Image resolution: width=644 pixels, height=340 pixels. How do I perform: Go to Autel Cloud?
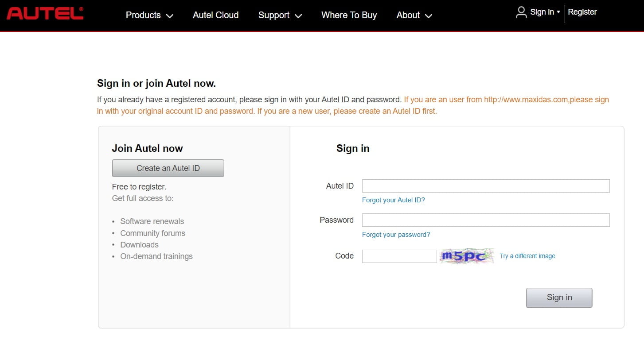[x=216, y=15]
